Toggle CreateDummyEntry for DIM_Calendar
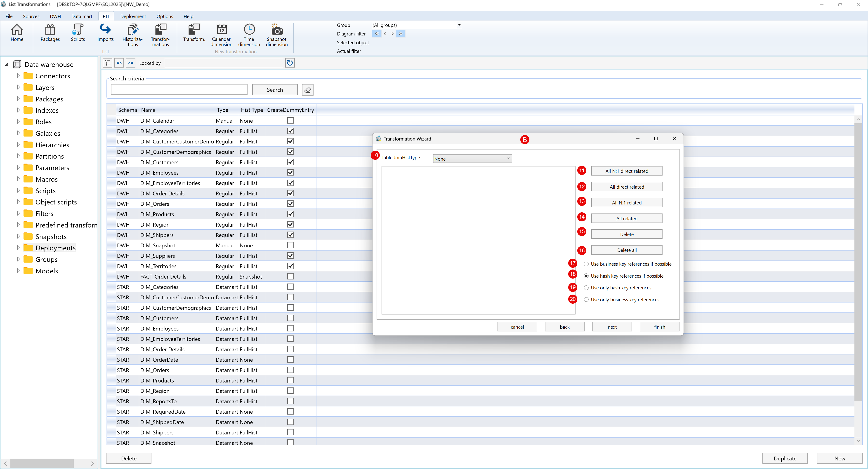The width and height of the screenshot is (868, 469). click(x=290, y=121)
